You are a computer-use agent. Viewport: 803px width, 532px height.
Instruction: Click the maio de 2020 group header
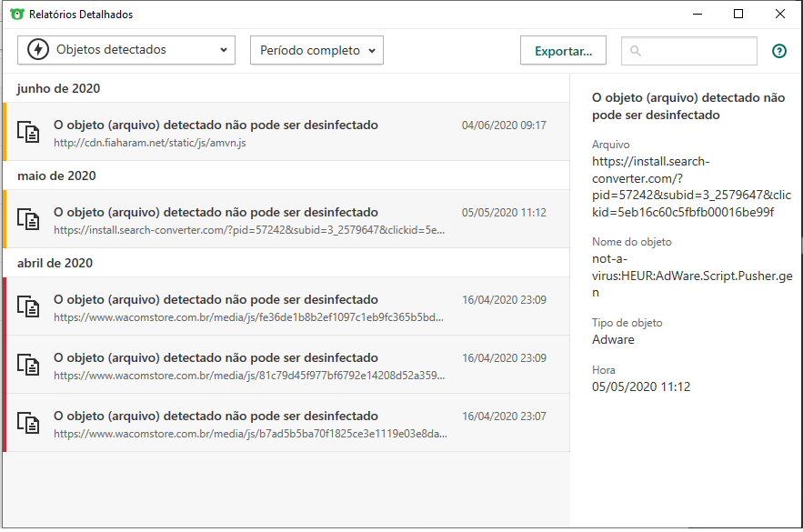tap(56, 176)
